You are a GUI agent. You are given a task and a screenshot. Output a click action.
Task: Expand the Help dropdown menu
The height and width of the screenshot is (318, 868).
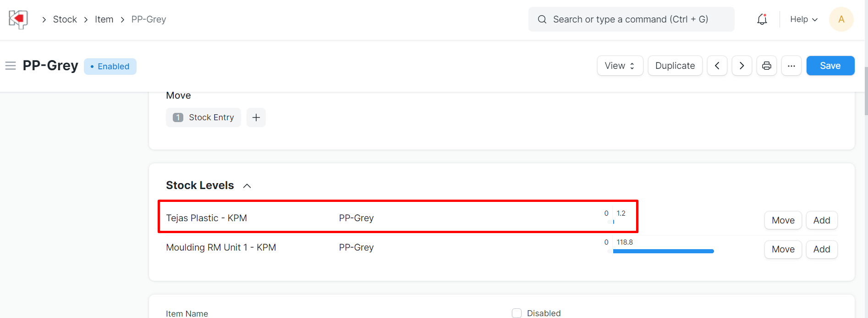point(804,19)
